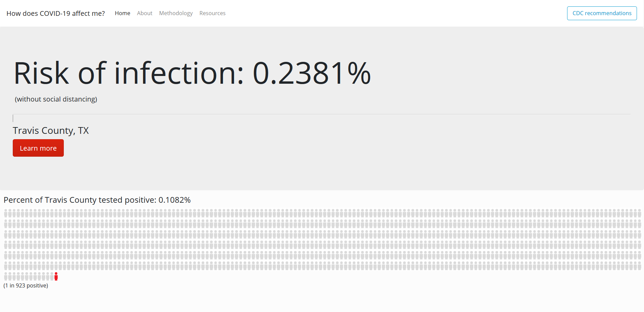Click the "How does COVID-19 affect me?" brand link
The image size is (644, 312).
point(56,13)
